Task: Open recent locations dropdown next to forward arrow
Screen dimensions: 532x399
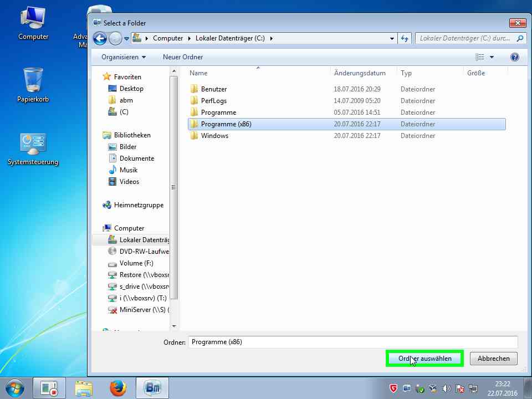Action: point(126,39)
